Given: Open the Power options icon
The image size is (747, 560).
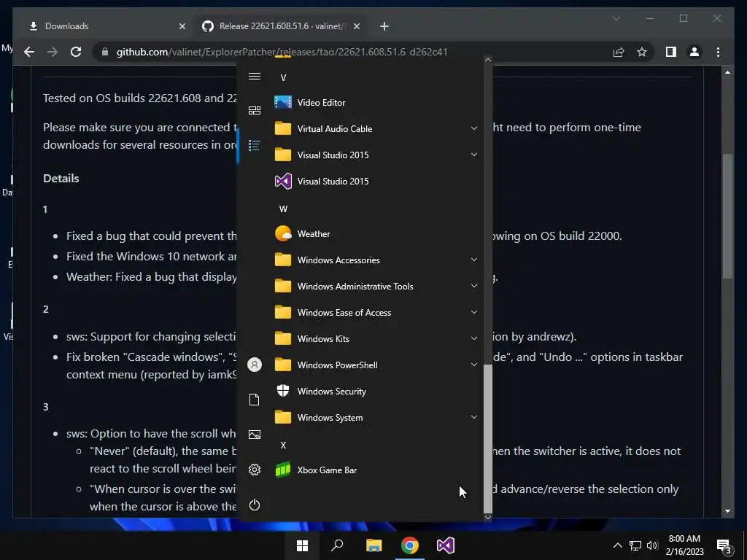Looking at the screenshot, I should (x=255, y=505).
